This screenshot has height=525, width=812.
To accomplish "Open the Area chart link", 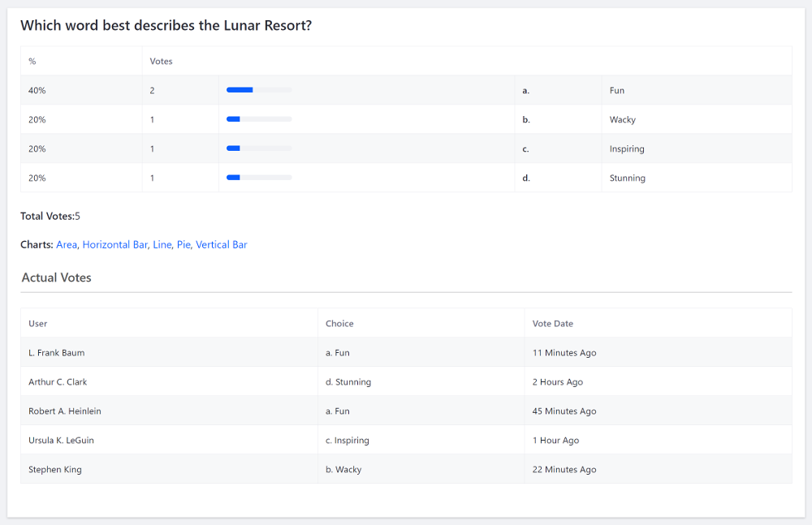I will [67, 244].
